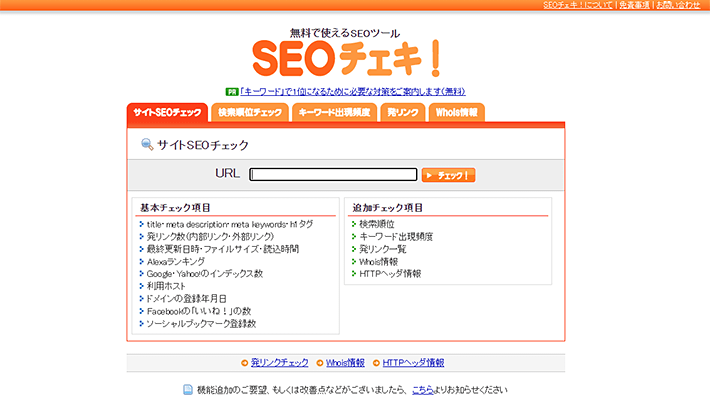This screenshot has width=710, height=409.
Task: Click the PR keyword promotion link
Action: tap(352, 91)
